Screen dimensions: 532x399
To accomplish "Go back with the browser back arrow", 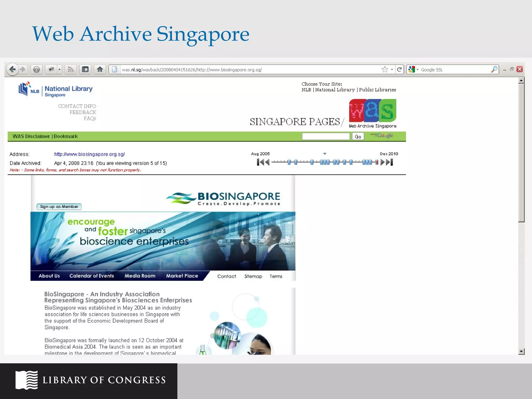I will tap(12, 69).
